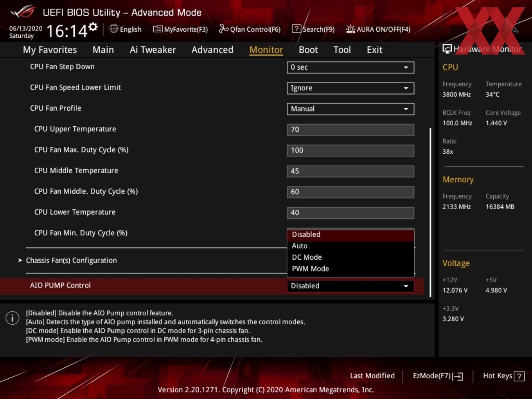Open CPU Fan Step Down dropdown

coord(350,67)
